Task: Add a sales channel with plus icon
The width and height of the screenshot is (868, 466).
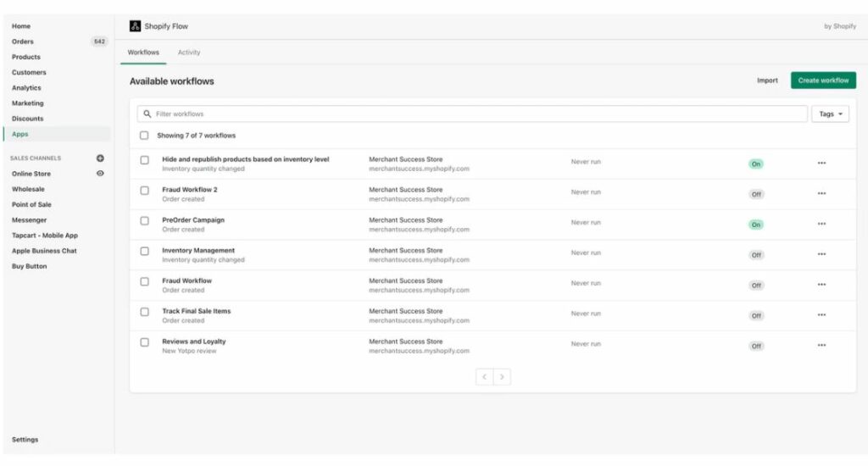Action: [100, 158]
